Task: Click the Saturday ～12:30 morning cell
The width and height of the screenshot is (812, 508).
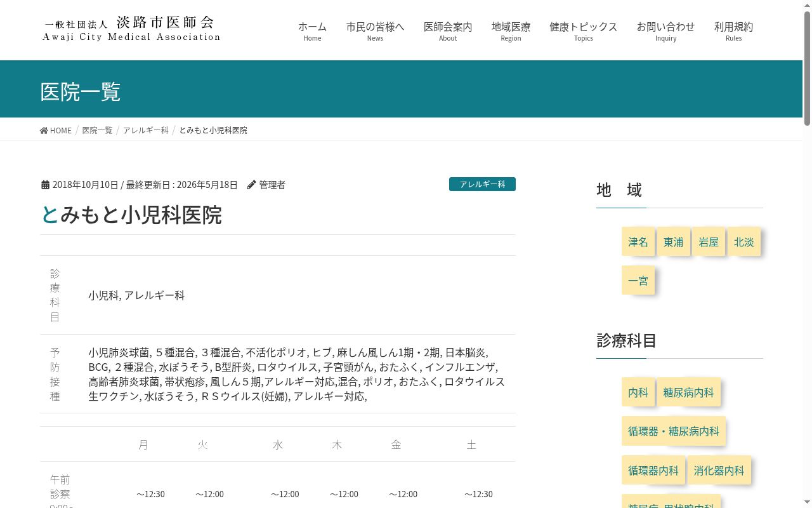Action: (478, 494)
